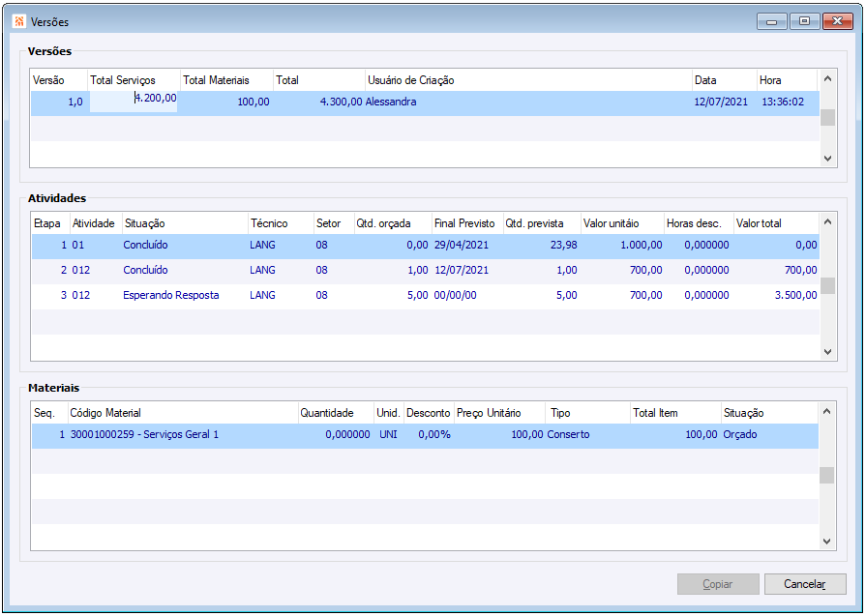Maximize the Versões window

[x=803, y=21]
